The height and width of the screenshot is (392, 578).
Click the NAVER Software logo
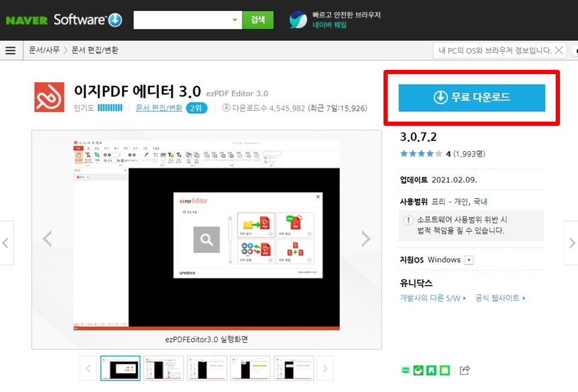(63, 19)
